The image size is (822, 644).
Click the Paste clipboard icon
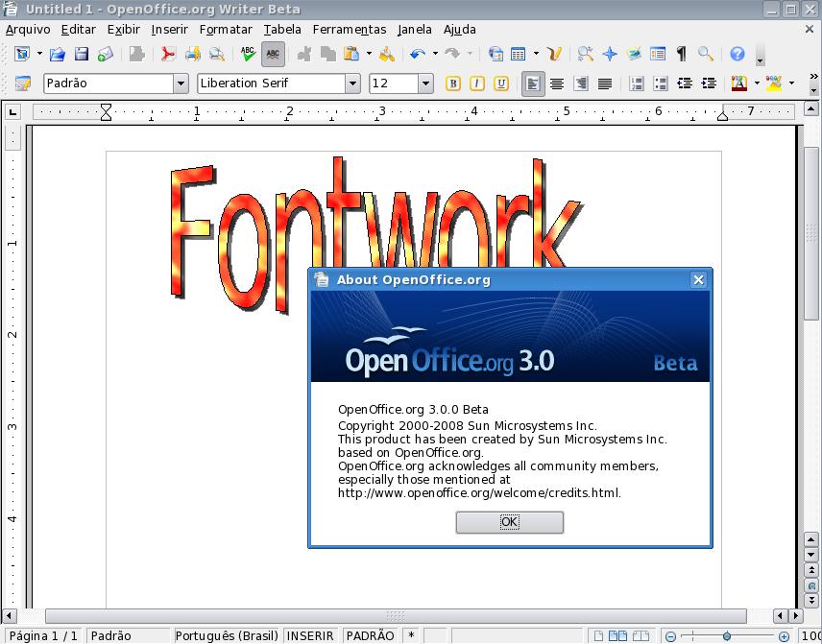pos(351,54)
